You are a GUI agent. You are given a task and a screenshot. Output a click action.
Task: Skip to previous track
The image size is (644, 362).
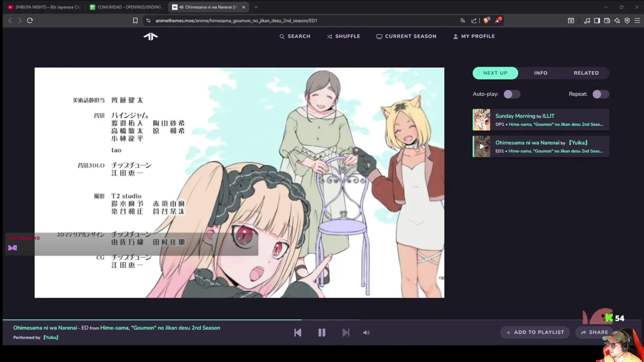point(298,332)
